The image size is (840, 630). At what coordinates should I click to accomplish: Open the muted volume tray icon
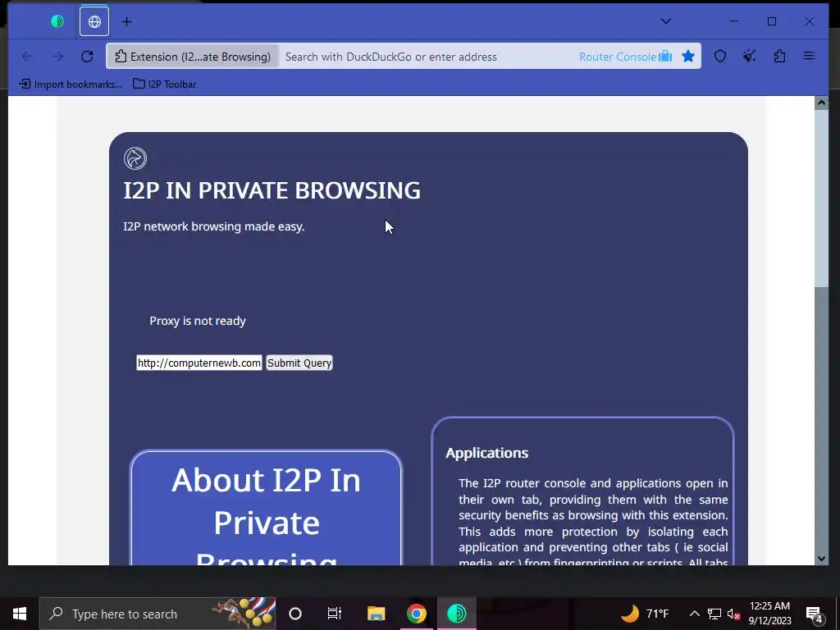pos(733,614)
